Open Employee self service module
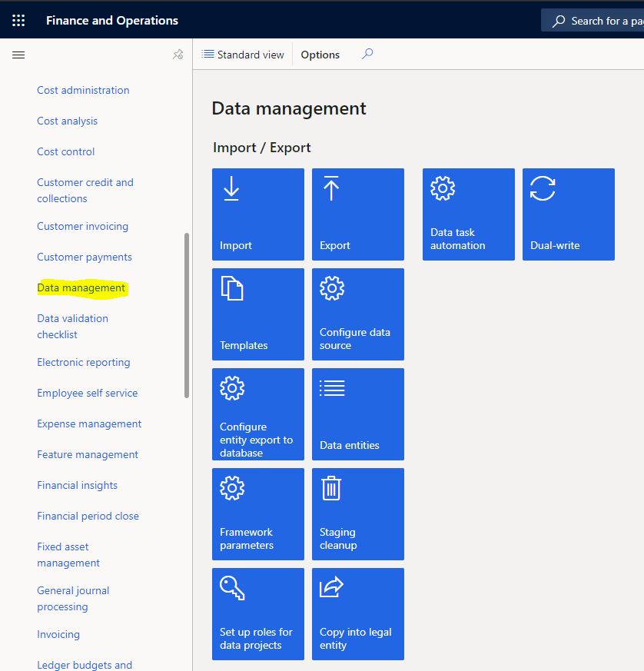The height and width of the screenshot is (671, 644). (88, 394)
